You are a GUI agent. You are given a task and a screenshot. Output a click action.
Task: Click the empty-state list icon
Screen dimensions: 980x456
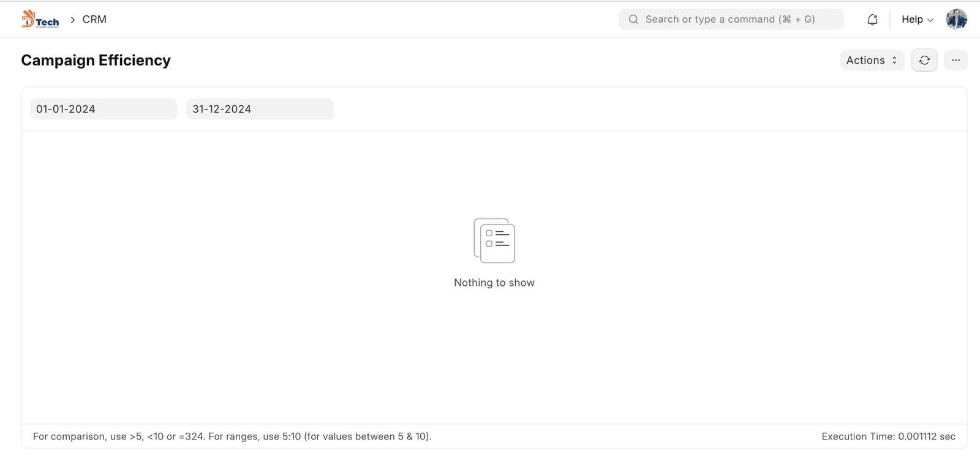pos(494,241)
